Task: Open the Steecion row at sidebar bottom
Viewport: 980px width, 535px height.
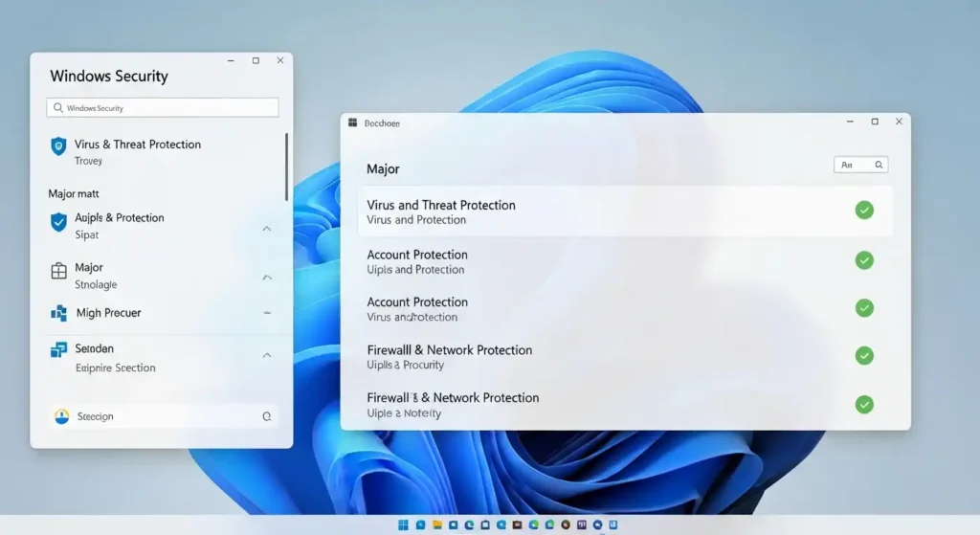Action: click(163, 416)
